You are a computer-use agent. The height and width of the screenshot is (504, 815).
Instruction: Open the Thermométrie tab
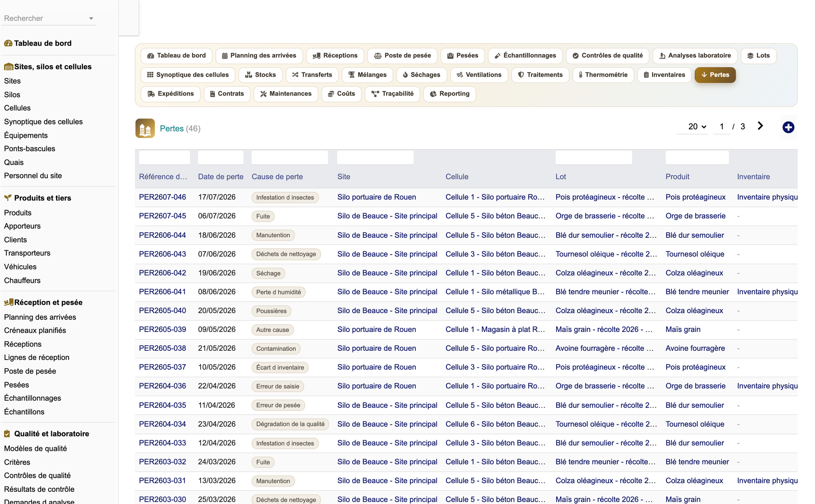(603, 75)
